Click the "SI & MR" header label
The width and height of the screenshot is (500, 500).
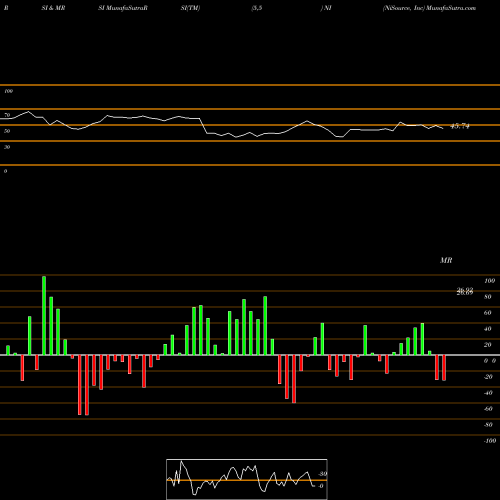[53, 8]
